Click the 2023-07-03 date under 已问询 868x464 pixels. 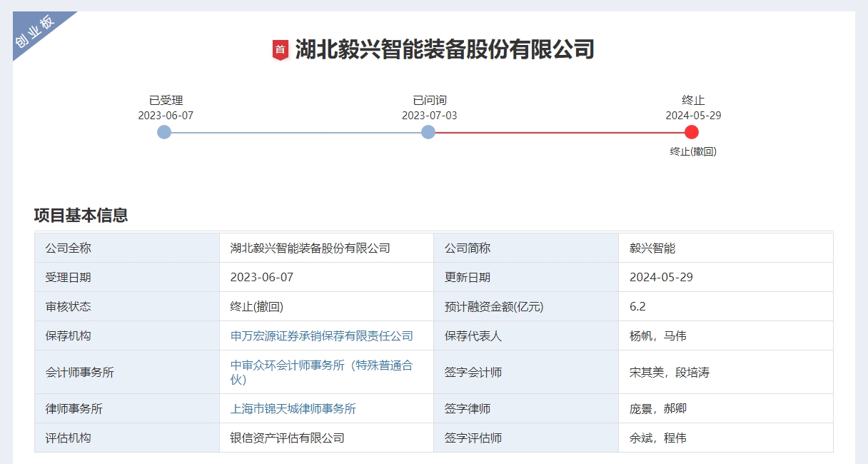click(x=430, y=116)
